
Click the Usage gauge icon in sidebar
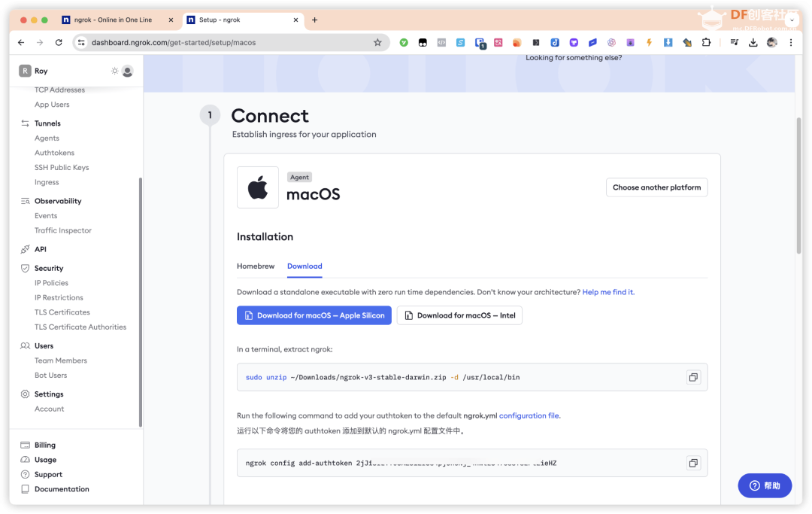[x=25, y=460]
